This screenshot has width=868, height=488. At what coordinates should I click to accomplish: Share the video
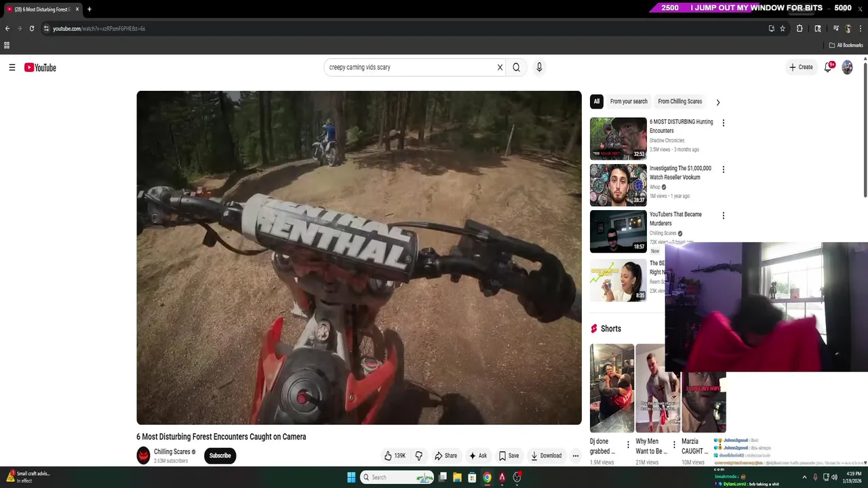[x=446, y=455]
